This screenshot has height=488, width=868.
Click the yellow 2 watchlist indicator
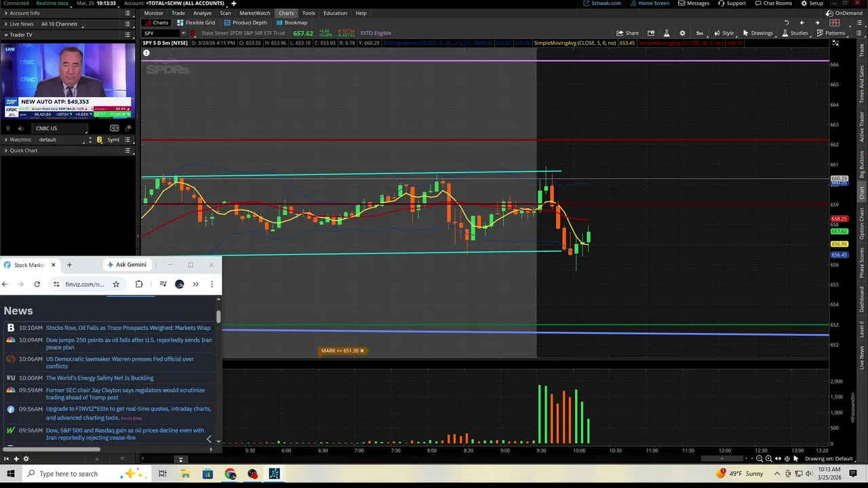[99, 140]
